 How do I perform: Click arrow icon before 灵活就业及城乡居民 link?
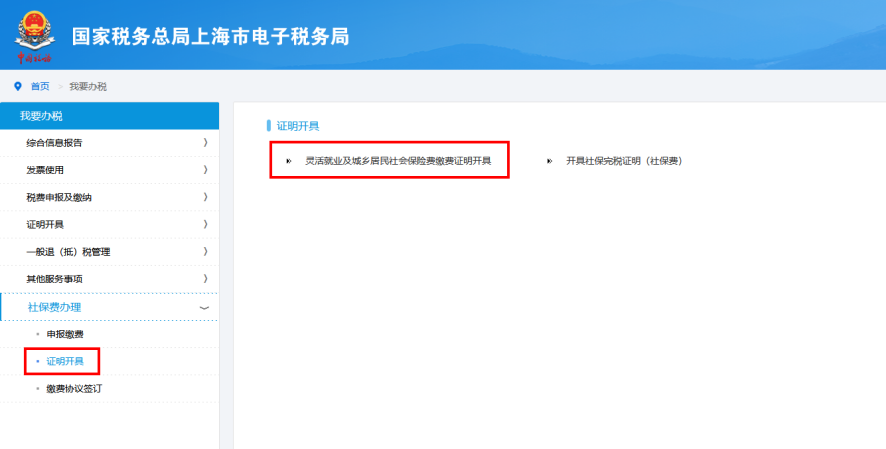click(288, 160)
